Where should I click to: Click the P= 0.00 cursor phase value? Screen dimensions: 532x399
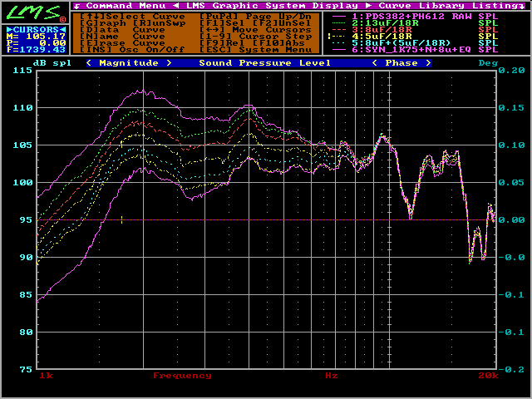coord(36,43)
